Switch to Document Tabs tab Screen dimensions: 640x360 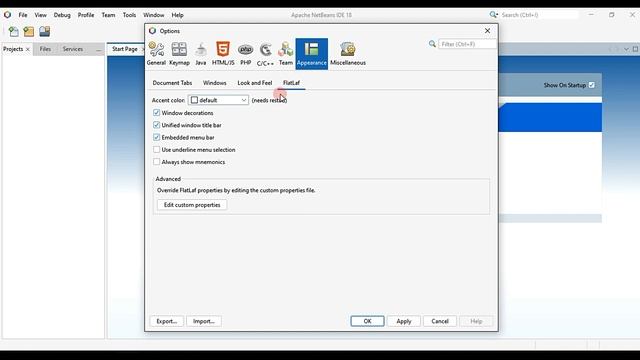[172, 83]
